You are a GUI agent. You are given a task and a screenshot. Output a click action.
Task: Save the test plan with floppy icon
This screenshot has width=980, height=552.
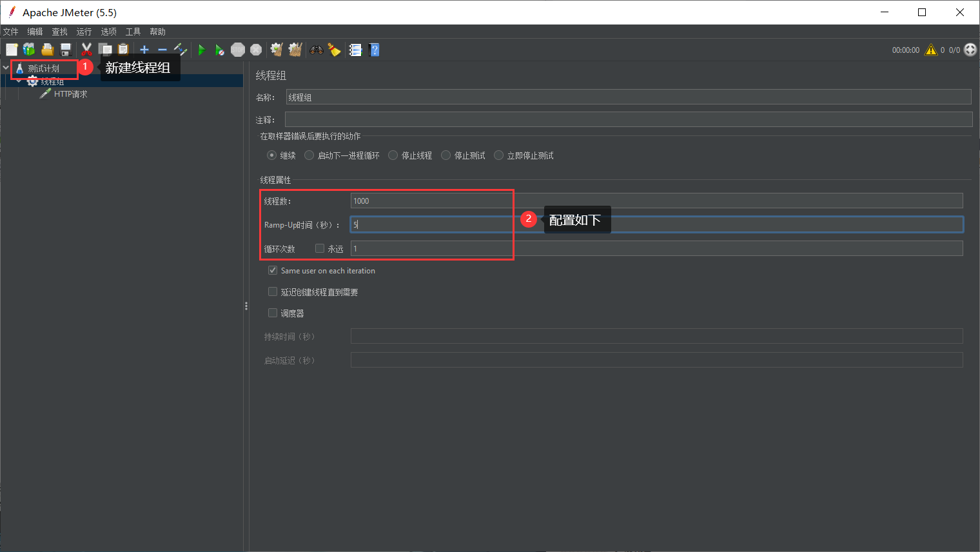65,50
